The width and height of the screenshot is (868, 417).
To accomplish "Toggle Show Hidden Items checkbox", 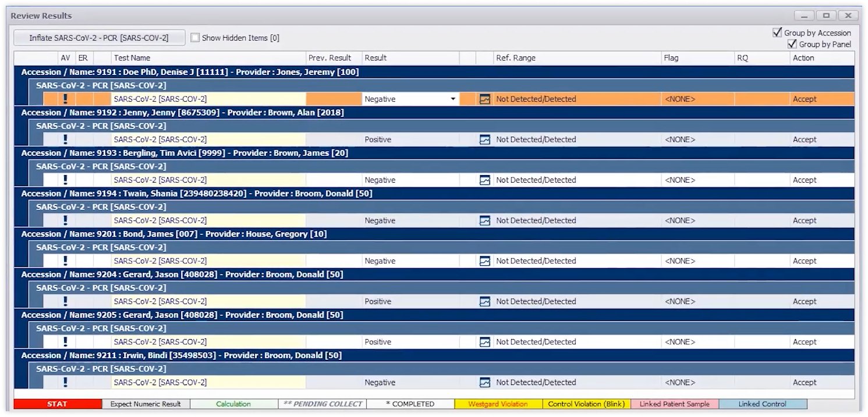I will pos(196,38).
